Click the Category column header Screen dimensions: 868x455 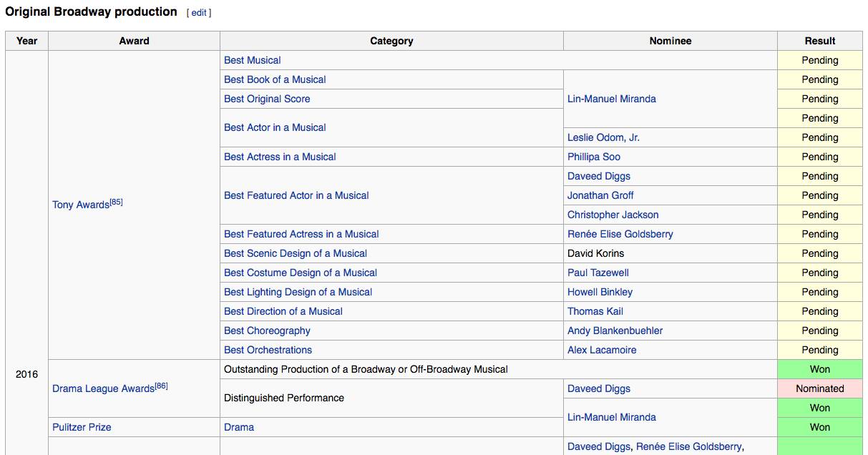point(391,41)
